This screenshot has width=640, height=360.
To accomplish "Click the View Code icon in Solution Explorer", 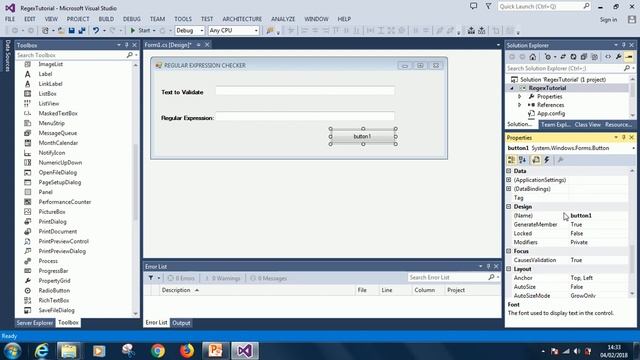I will click(x=608, y=57).
